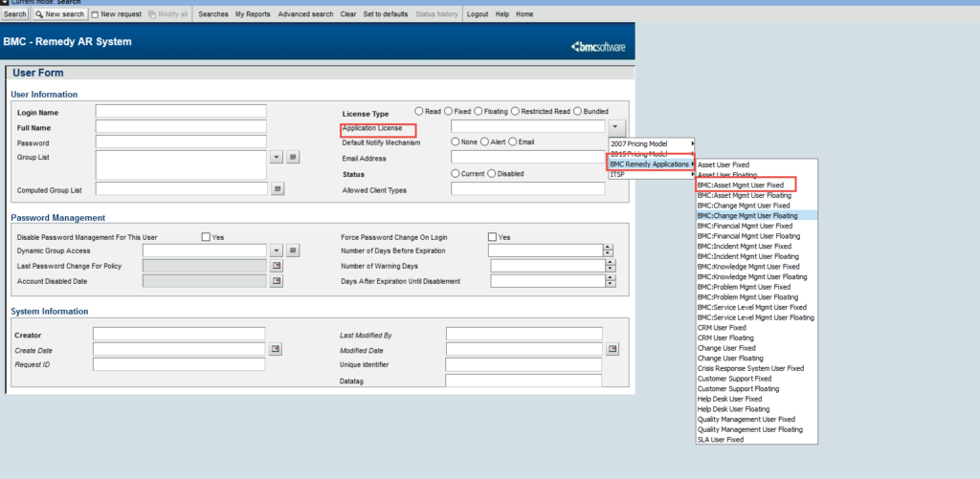Click the New request toolbar button
This screenshot has height=479, width=980.
coord(116,14)
